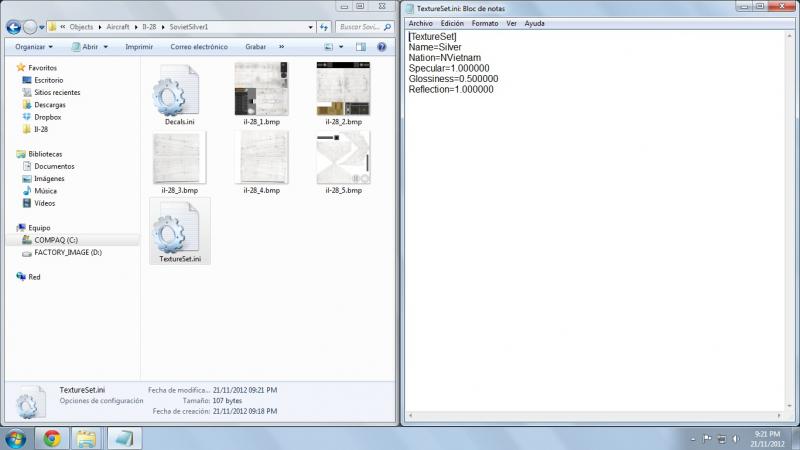Open Explorer help question icon
Image resolution: width=800 pixels, height=450 pixels.
click(x=381, y=47)
